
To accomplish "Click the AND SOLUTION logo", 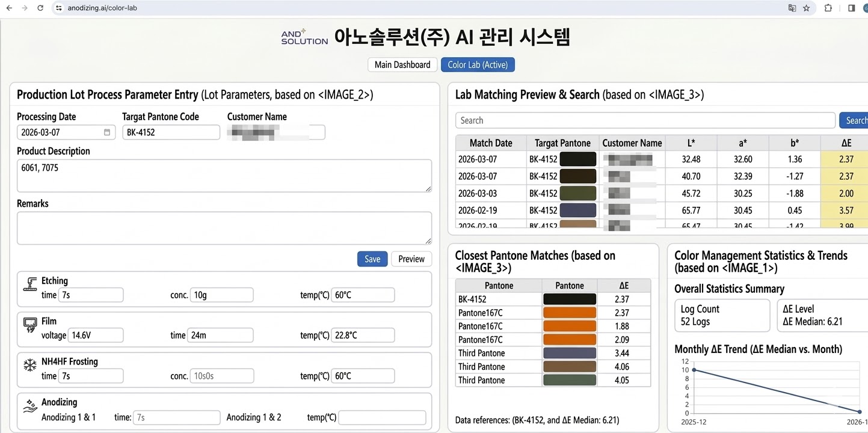I will point(304,37).
